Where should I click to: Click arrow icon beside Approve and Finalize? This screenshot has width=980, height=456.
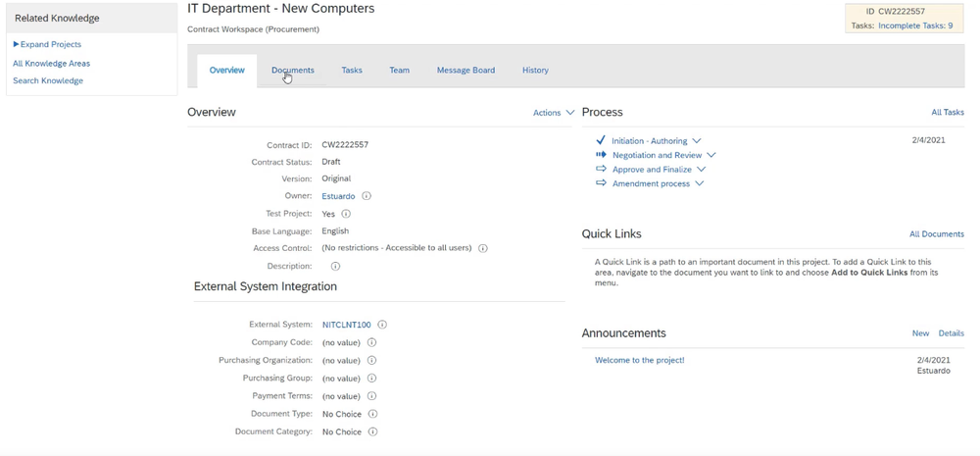[601, 169]
